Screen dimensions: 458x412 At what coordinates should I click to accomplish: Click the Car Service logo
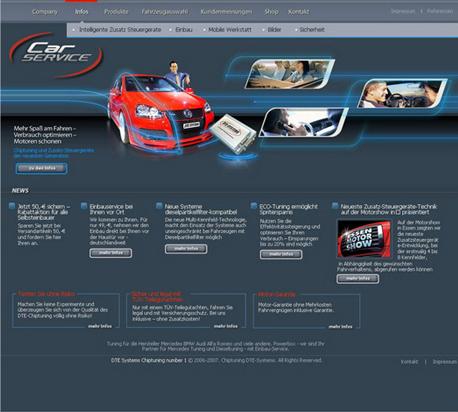56,54
